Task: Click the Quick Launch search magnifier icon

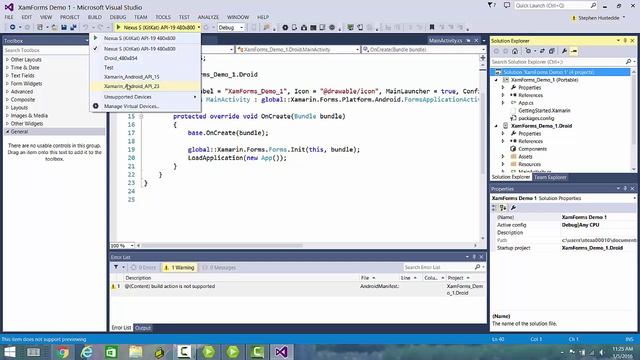Action: coord(593,5)
